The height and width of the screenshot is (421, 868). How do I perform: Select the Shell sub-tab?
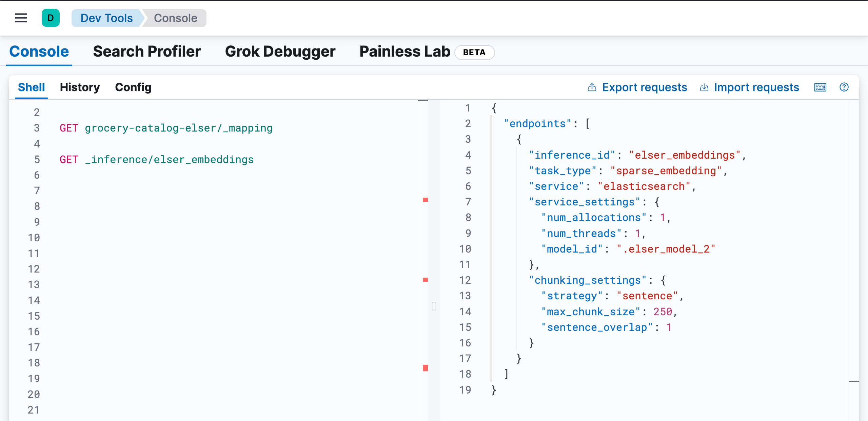click(31, 87)
